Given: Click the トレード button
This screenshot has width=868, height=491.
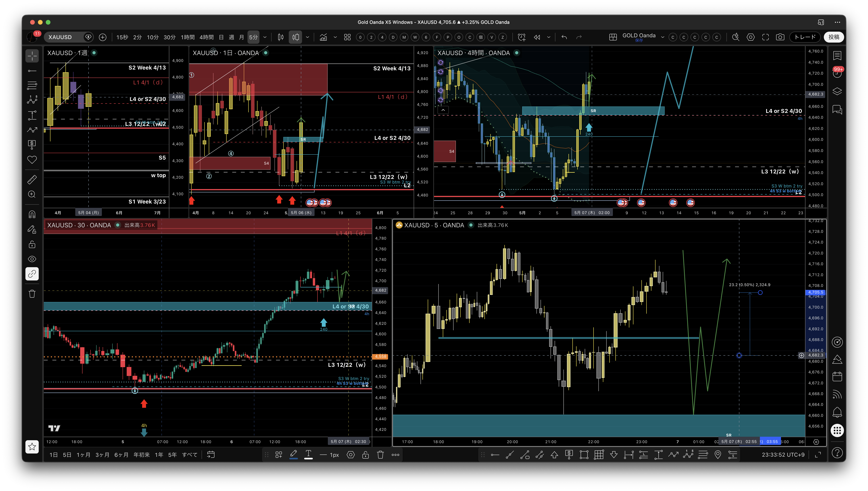Looking at the screenshot, I should click(x=804, y=37).
